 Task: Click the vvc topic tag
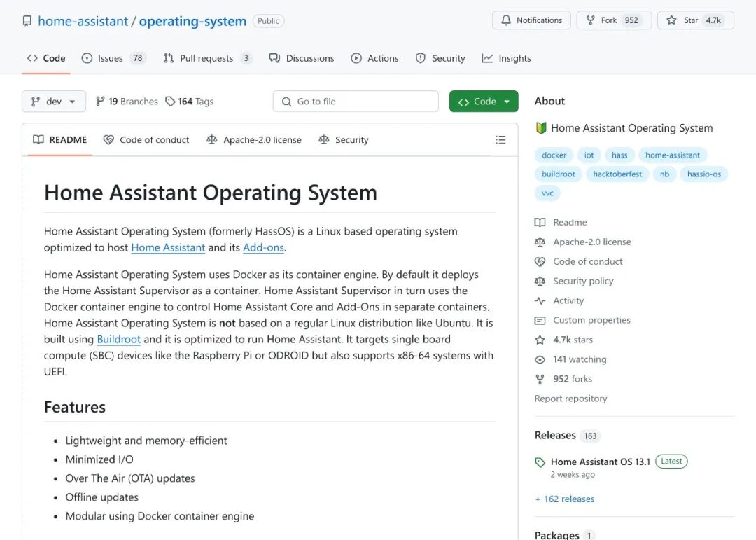(547, 193)
